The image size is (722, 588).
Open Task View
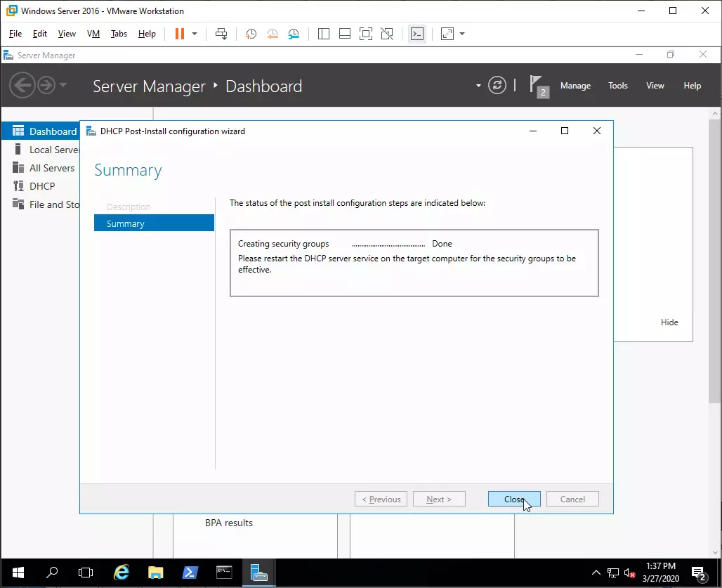(x=86, y=573)
